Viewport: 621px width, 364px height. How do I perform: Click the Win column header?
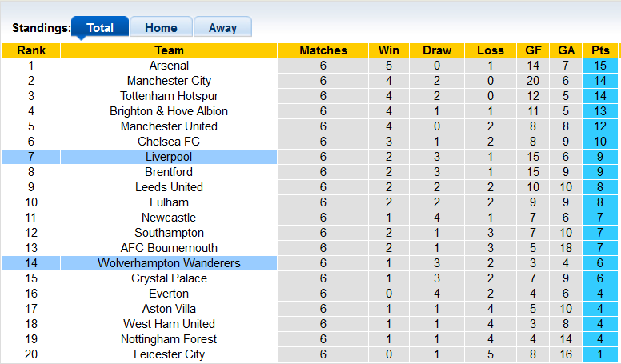tap(389, 50)
